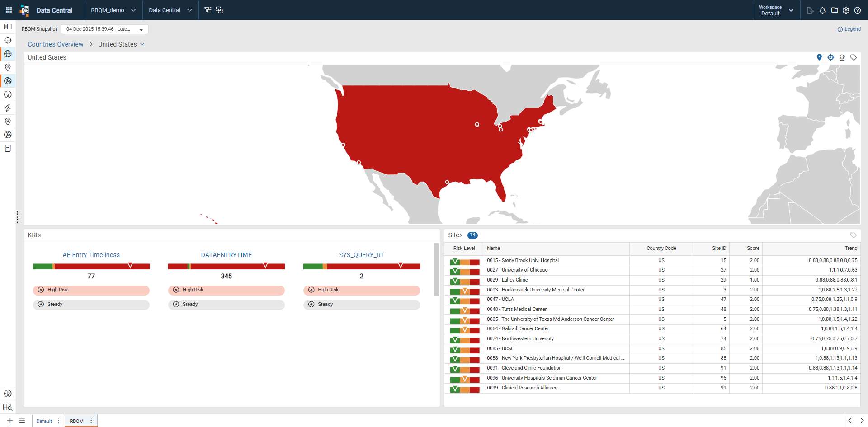This screenshot has height=427, width=868.
Task: Sort by Site ID column header
Action: [x=711, y=249]
